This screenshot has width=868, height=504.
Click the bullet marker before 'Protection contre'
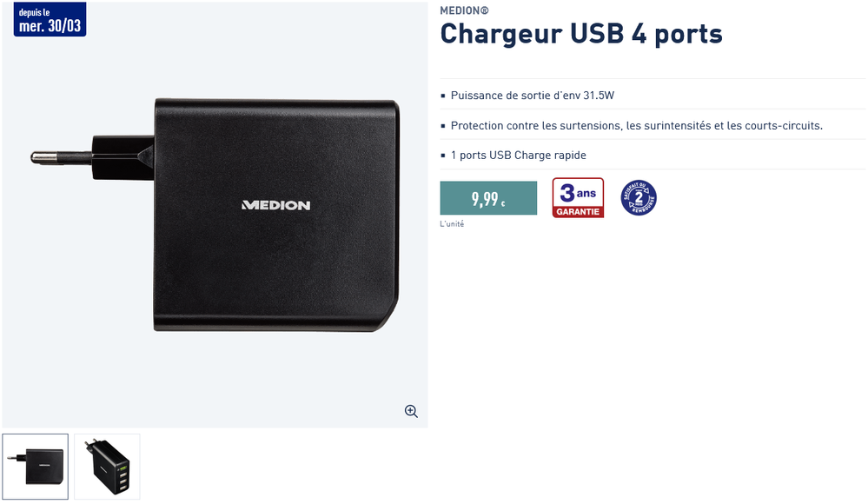443,126
